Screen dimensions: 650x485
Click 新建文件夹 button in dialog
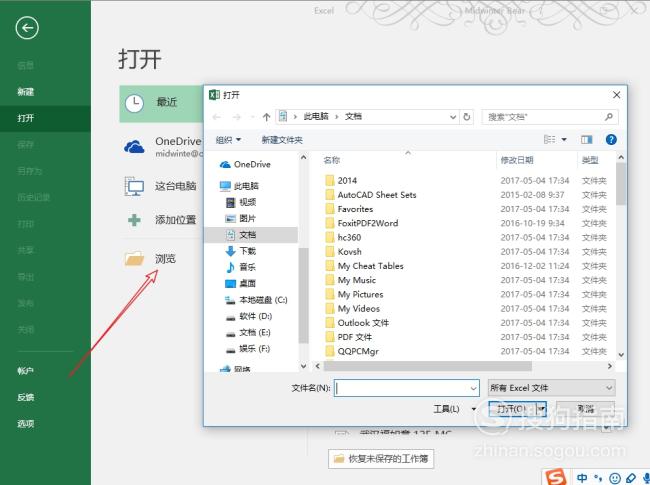282,140
